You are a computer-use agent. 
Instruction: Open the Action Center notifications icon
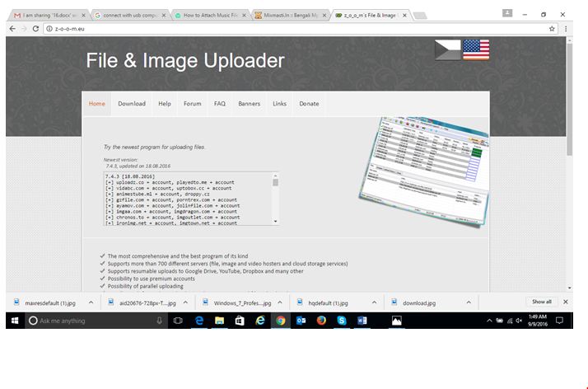click(x=559, y=321)
